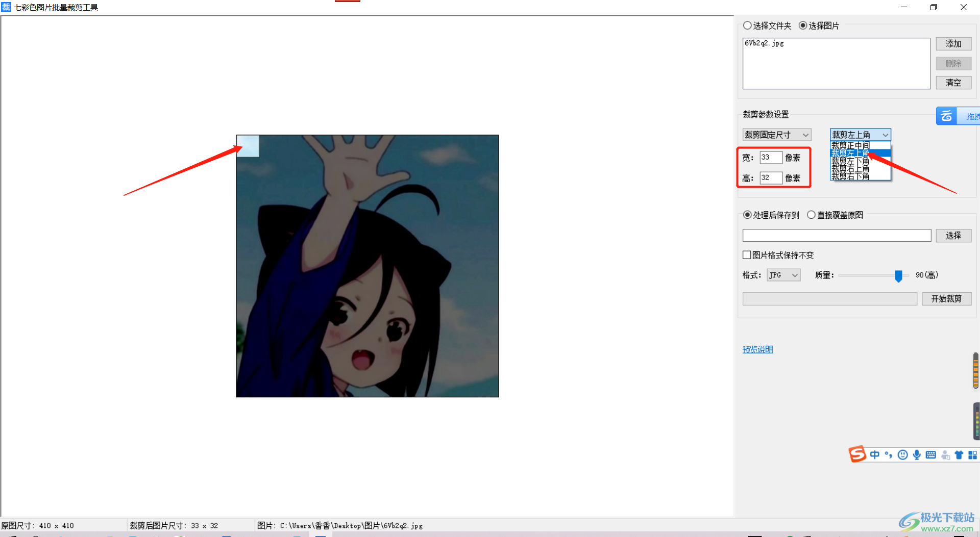The height and width of the screenshot is (537, 980).
Task: Select the 选择文件夹 radio button
Action: (x=747, y=25)
